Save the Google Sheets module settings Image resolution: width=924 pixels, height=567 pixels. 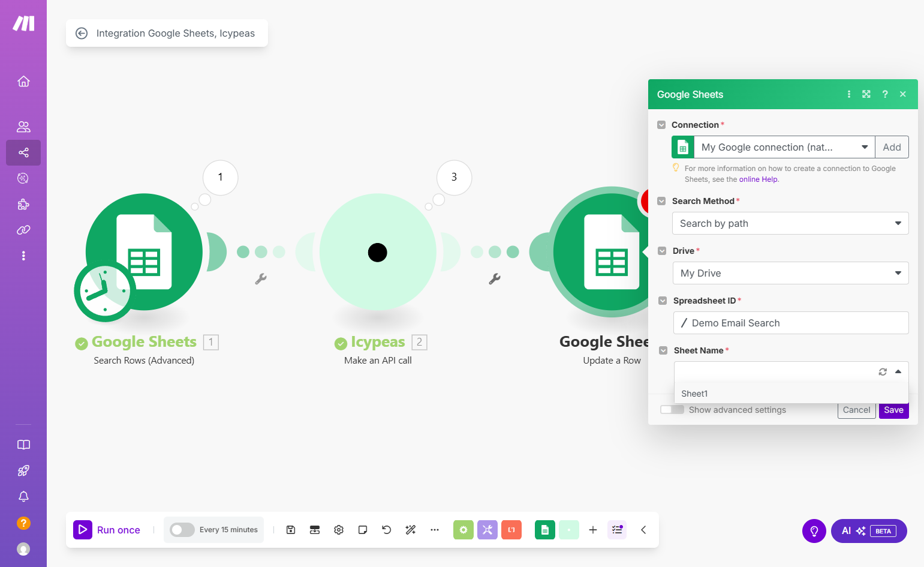click(x=893, y=410)
